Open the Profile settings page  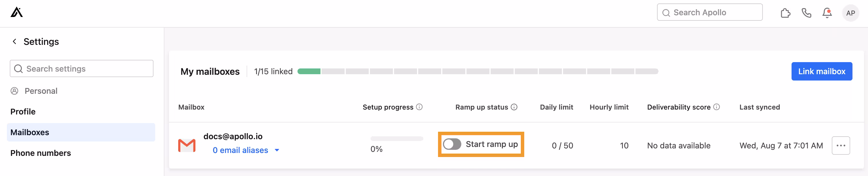[23, 112]
